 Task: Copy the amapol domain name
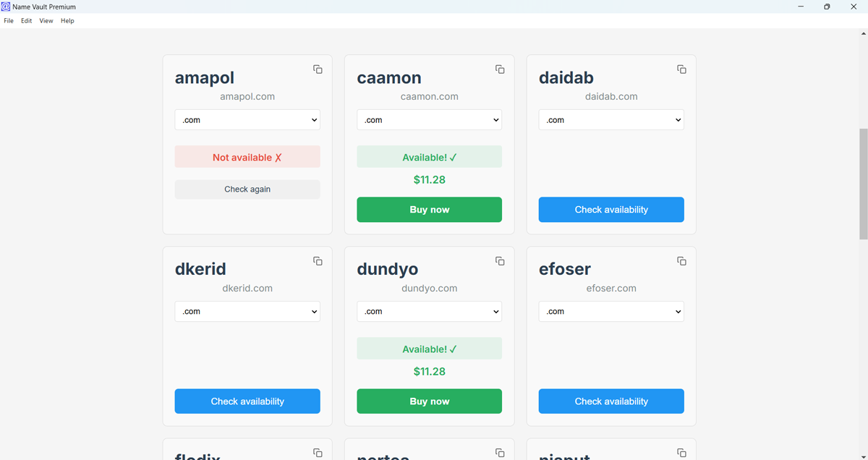318,69
